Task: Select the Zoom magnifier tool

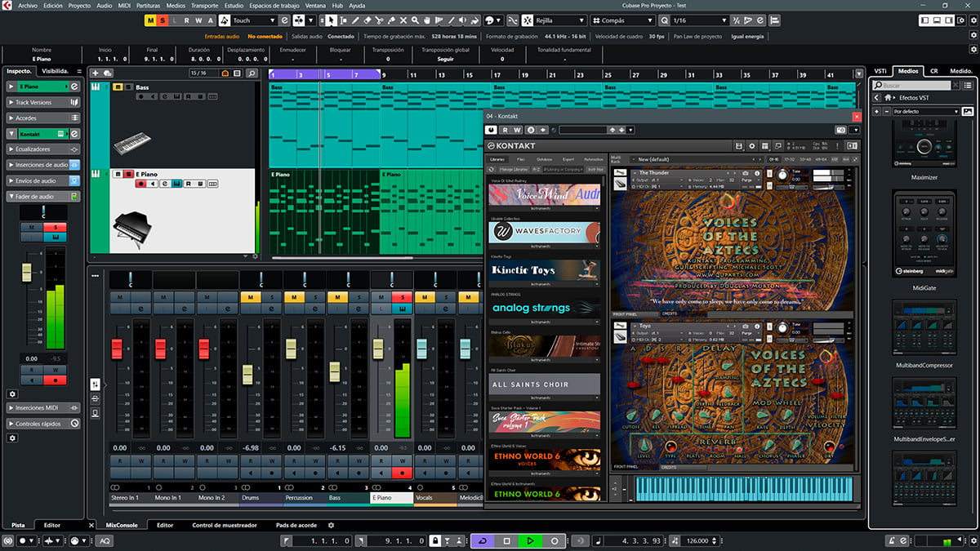Action: [x=415, y=20]
